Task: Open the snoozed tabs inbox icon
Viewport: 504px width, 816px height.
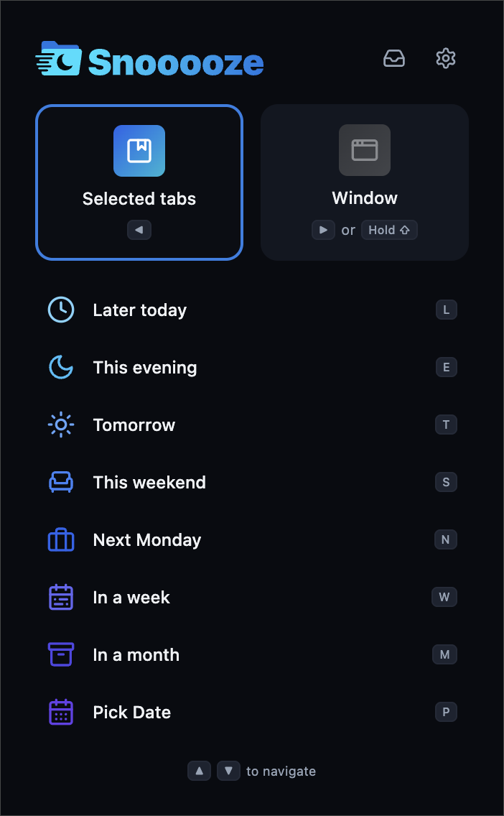Action: (394, 58)
